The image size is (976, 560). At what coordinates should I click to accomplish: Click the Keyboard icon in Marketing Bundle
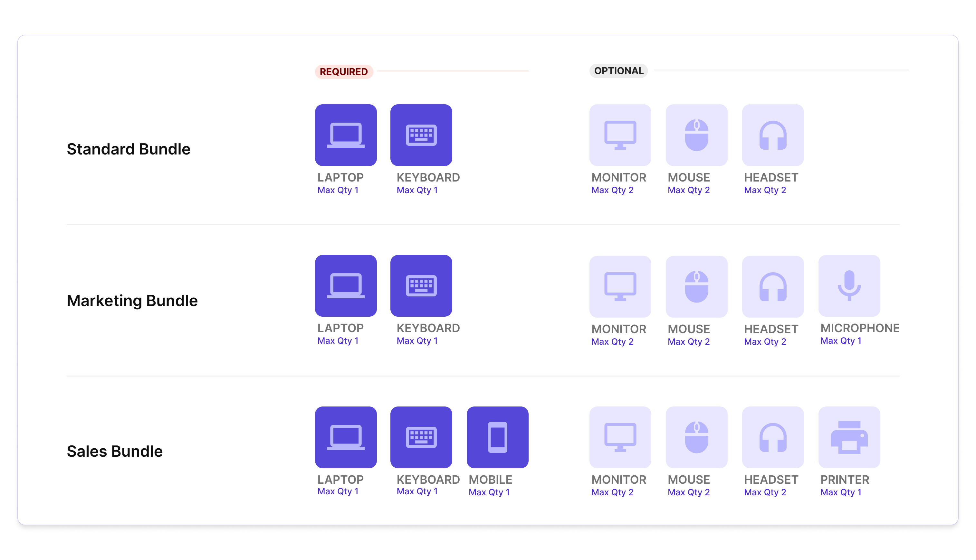[421, 286]
